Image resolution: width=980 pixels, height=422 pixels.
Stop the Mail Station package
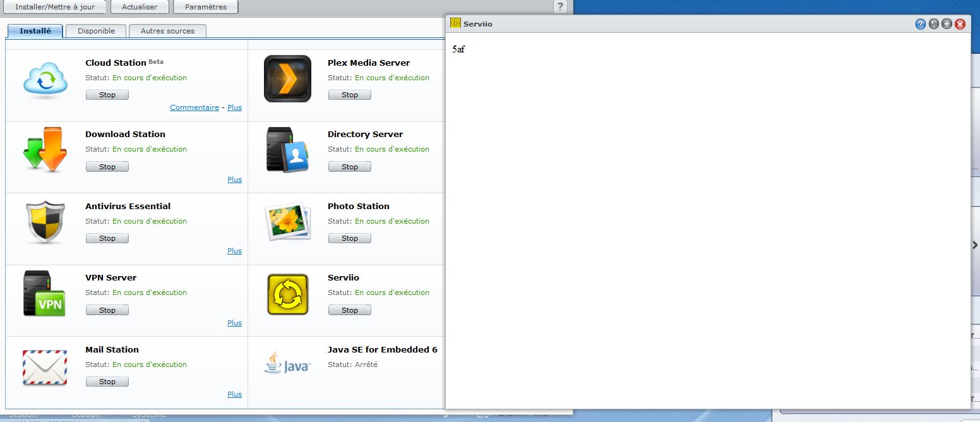click(107, 382)
